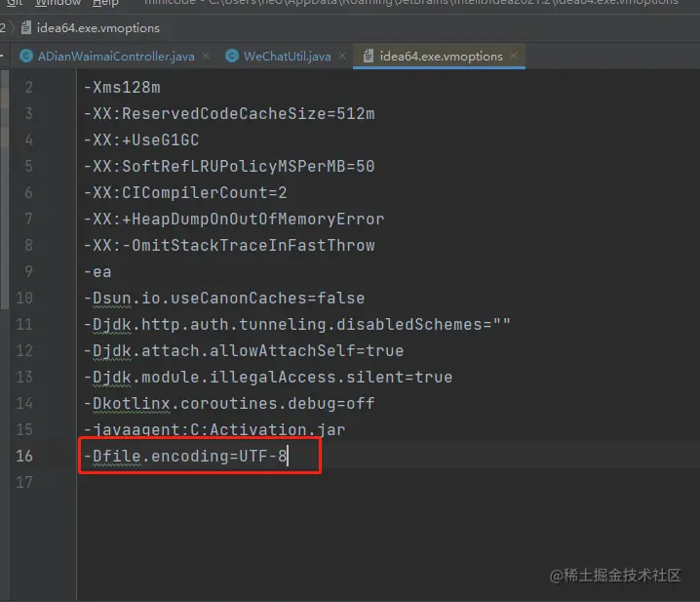Click the Java class icon on ADianWaimaiController tab
This screenshot has height=602, width=700.
[x=26, y=56]
